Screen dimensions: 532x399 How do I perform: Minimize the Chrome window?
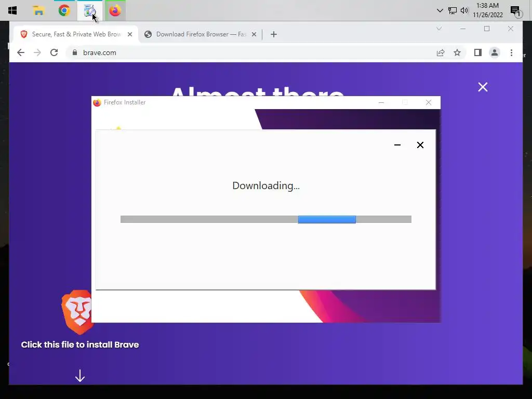pos(463,29)
